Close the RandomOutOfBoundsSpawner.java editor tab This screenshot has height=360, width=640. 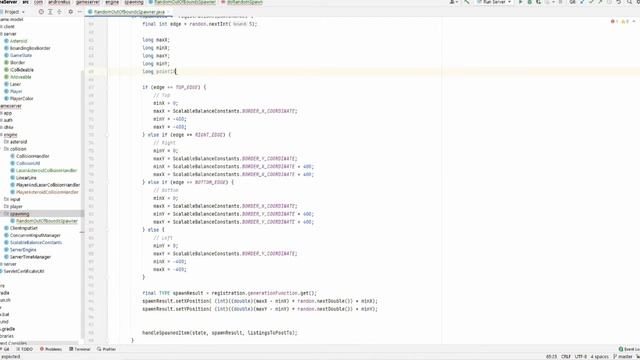click(168, 12)
